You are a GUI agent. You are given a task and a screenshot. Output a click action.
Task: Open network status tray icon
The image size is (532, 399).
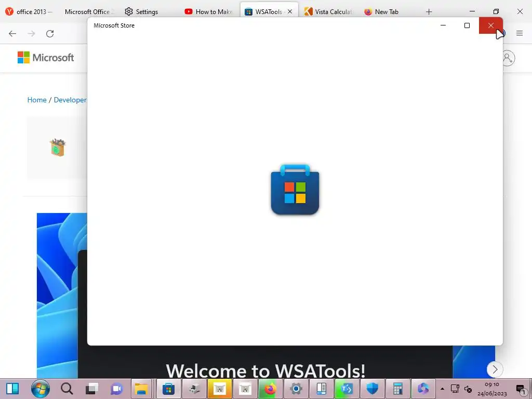point(455,389)
